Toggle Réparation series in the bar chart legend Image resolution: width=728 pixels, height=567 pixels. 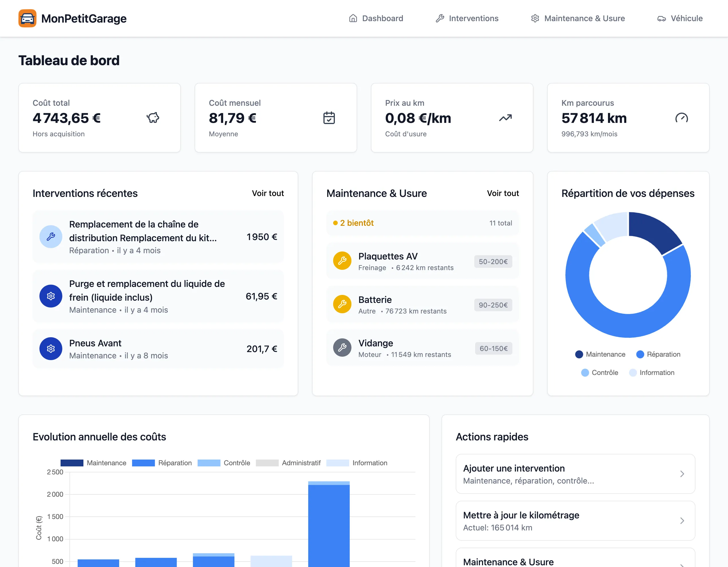[x=162, y=463]
